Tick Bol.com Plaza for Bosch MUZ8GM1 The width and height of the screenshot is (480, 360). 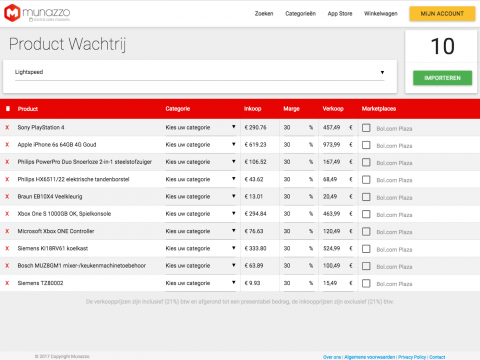[366, 266]
